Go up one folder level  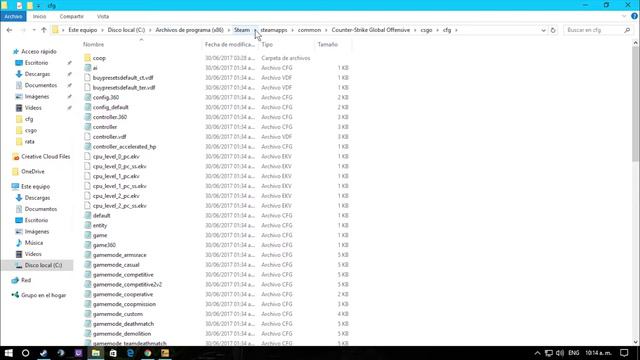[x=44, y=30]
